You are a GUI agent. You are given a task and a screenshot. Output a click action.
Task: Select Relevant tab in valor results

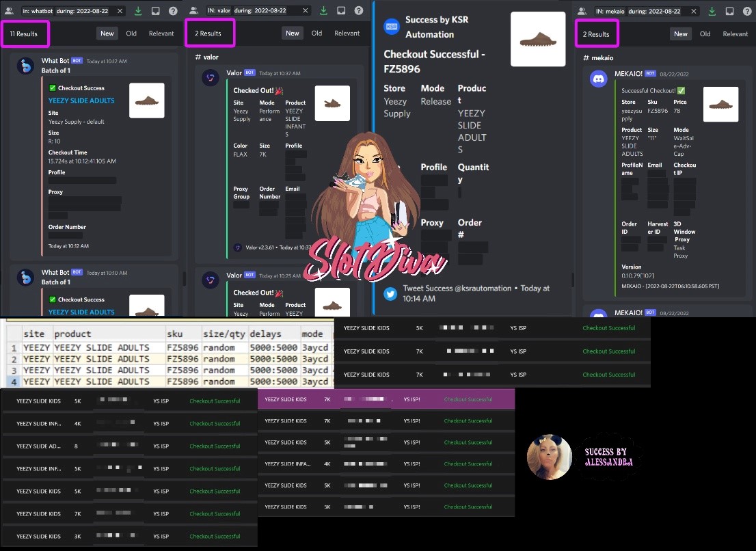pyautogui.click(x=347, y=33)
